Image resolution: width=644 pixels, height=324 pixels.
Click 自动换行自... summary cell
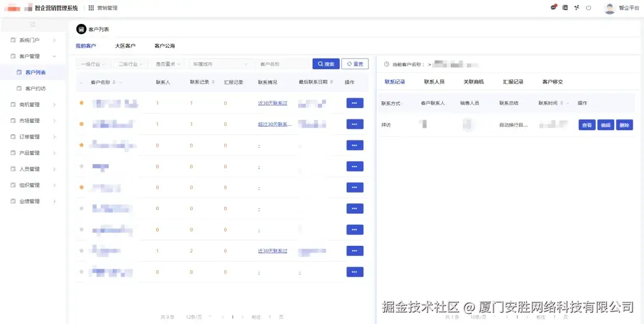click(513, 125)
